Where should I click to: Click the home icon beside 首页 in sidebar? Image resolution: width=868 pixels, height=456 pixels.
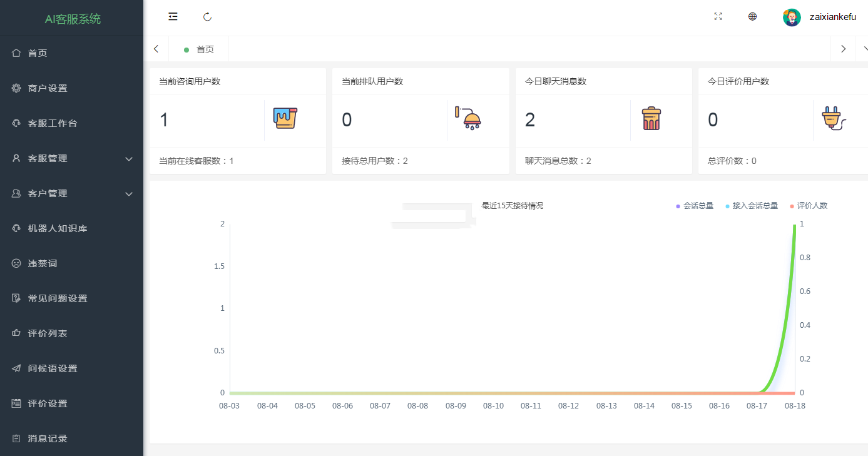tap(16, 53)
